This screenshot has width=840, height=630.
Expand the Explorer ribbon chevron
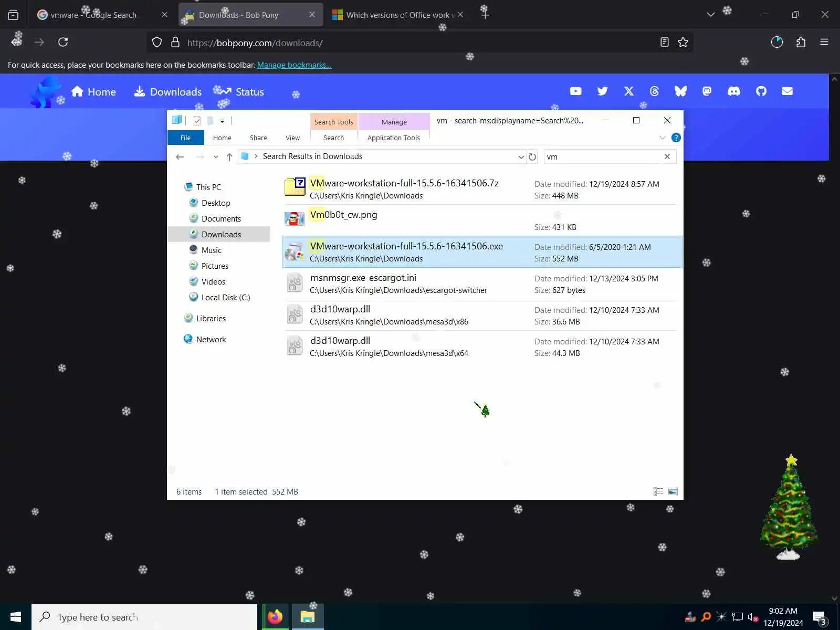tap(663, 138)
